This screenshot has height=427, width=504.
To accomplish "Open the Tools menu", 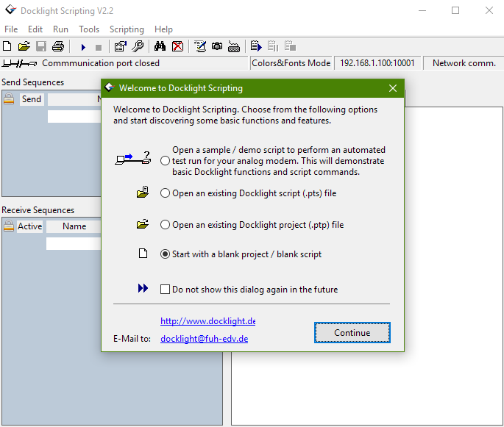I will click(x=89, y=29).
